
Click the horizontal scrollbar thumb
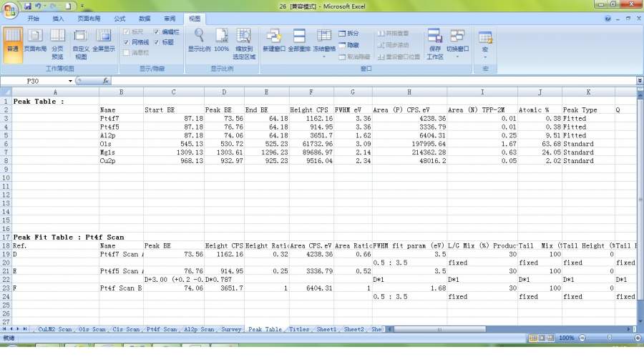(x=439, y=329)
